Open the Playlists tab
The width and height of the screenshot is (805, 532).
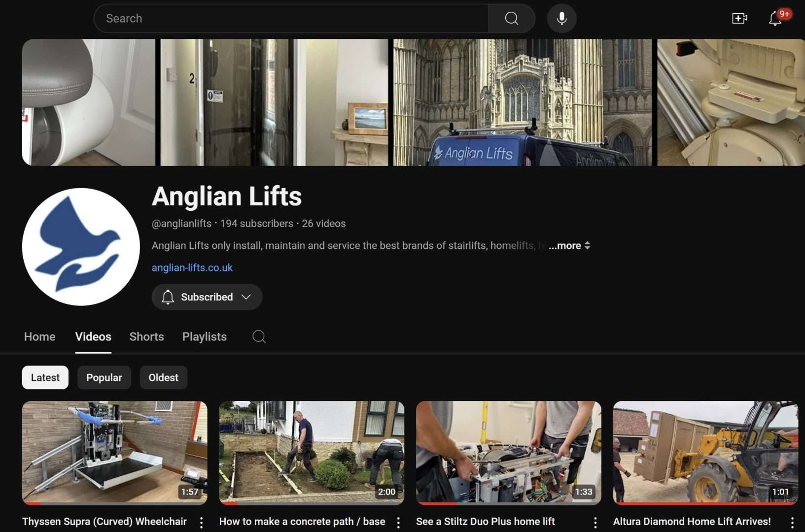[x=205, y=337]
